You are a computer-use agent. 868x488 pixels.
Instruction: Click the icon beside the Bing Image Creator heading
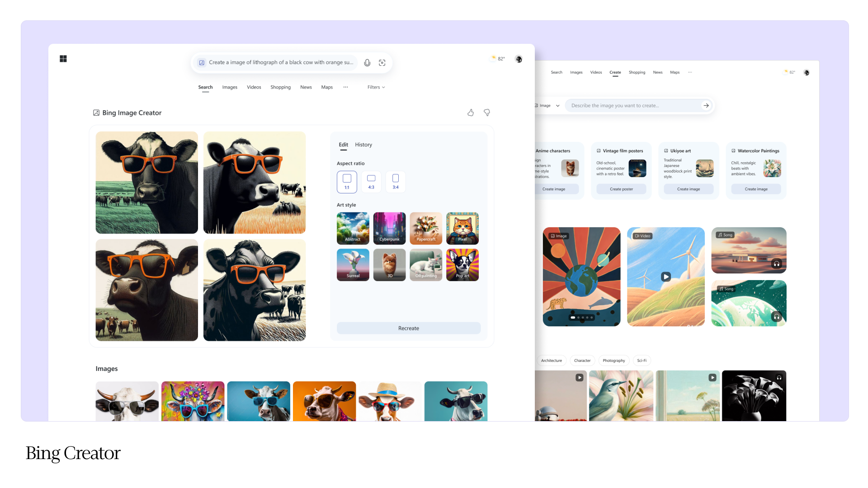(96, 113)
